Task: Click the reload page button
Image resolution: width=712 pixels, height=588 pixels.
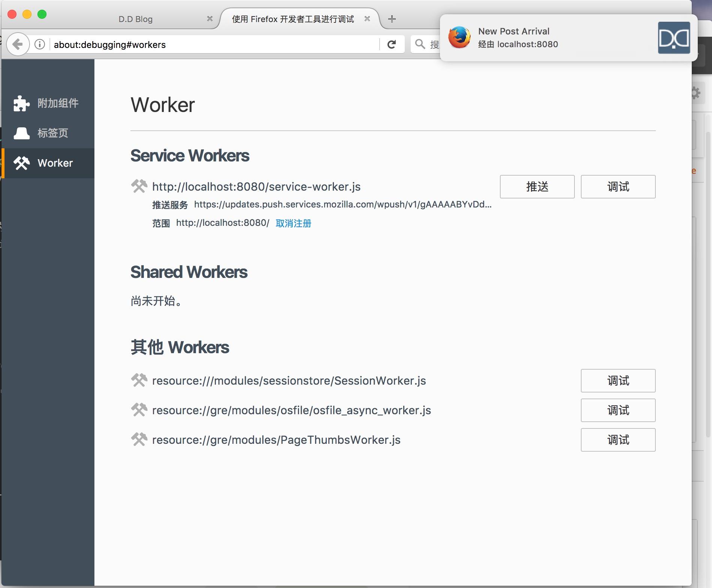Action: click(392, 45)
